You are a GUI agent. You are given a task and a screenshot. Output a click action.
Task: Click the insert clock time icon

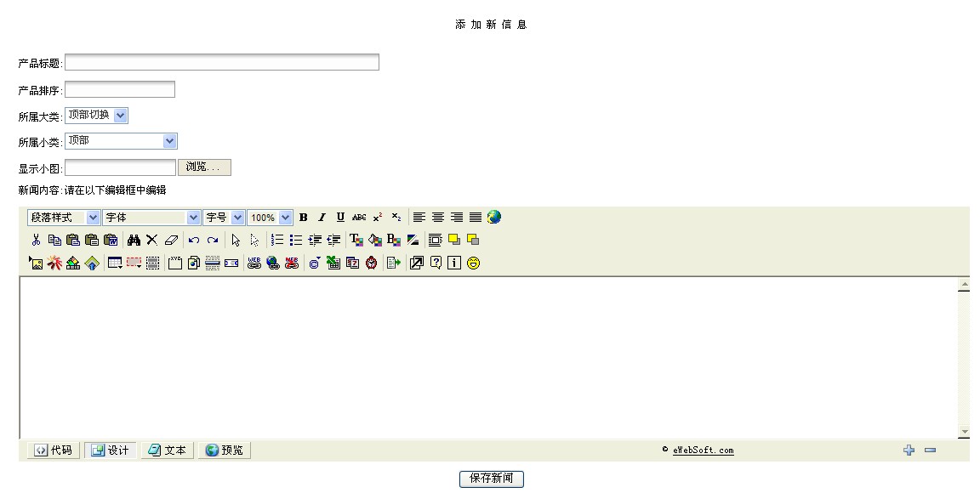(x=371, y=263)
